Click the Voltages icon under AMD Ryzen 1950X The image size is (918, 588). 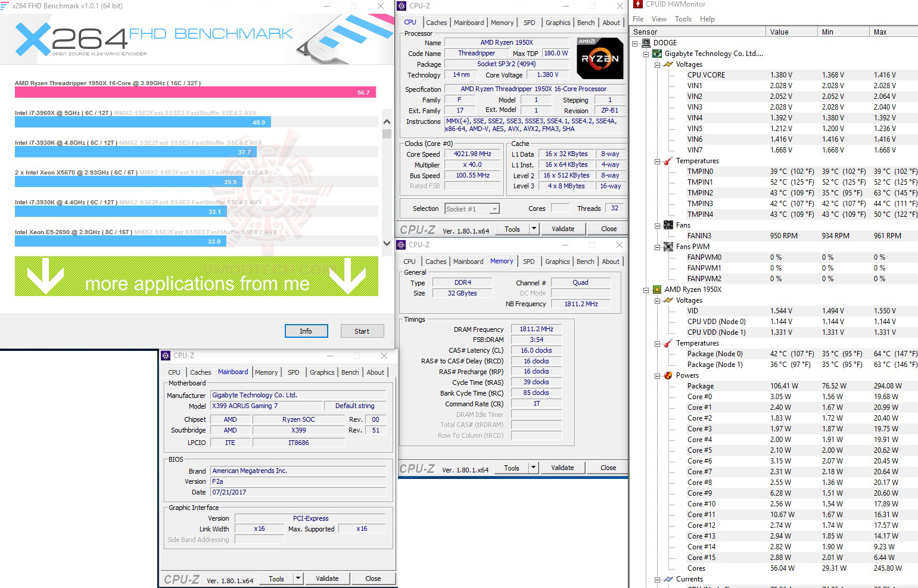tap(668, 300)
